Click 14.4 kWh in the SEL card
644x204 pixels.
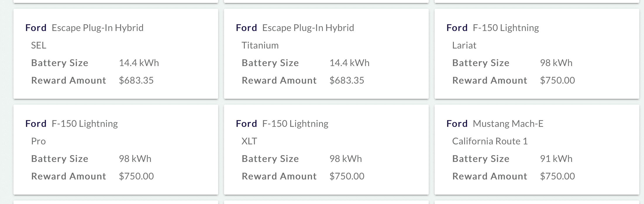tap(139, 63)
